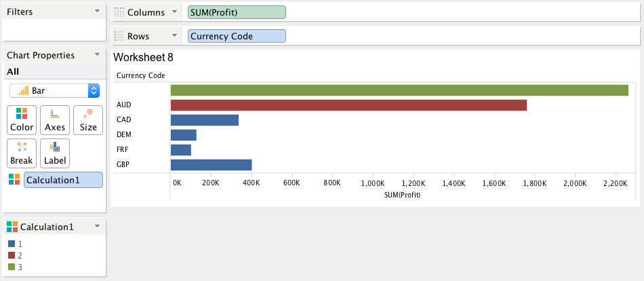
Task: Click the 400K axis tick label
Action: (x=251, y=183)
